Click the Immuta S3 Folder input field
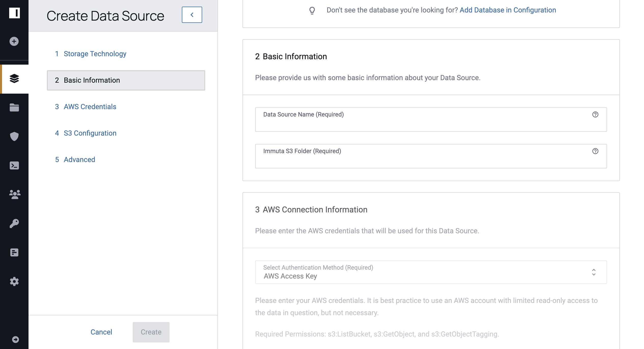Image resolution: width=644 pixels, height=349 pixels. click(431, 156)
